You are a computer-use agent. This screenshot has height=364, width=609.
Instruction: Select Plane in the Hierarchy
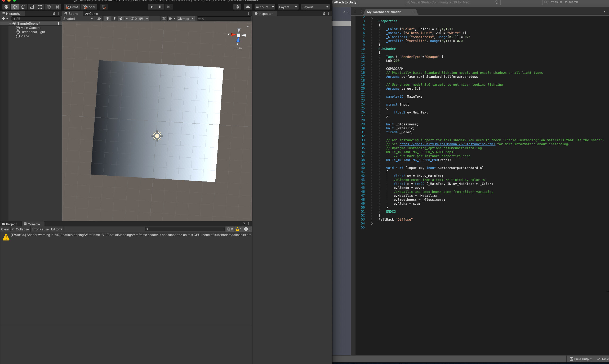[25, 36]
